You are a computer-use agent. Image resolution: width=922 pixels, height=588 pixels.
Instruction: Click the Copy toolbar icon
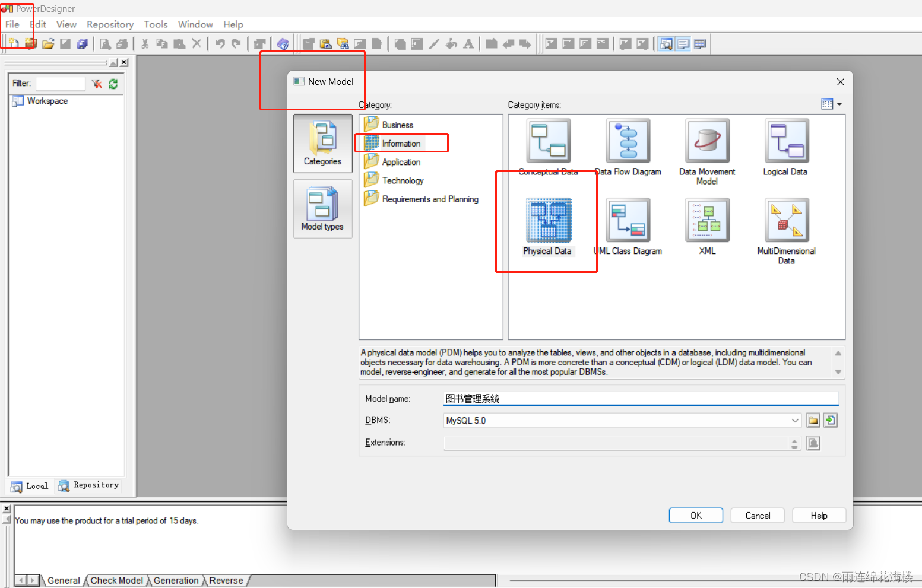pyautogui.click(x=162, y=43)
